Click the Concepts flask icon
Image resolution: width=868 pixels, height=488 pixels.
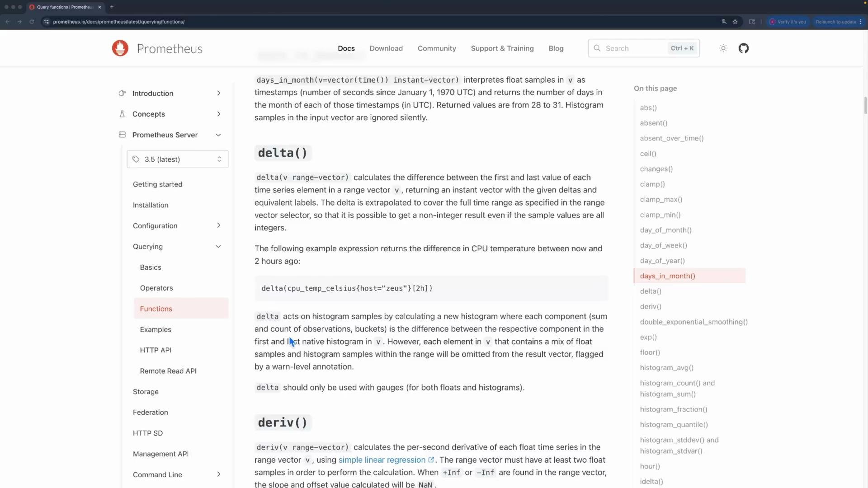(x=122, y=114)
